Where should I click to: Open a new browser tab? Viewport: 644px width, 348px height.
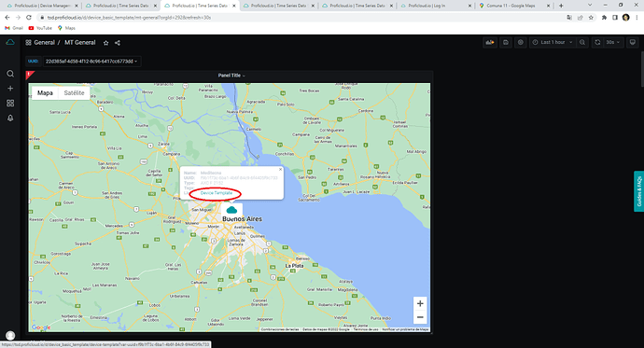tap(561, 6)
